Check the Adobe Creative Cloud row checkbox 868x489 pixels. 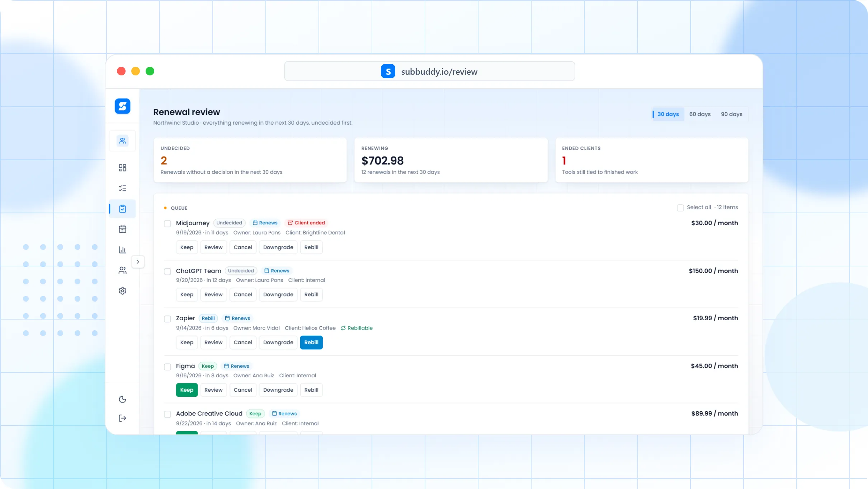point(168,414)
